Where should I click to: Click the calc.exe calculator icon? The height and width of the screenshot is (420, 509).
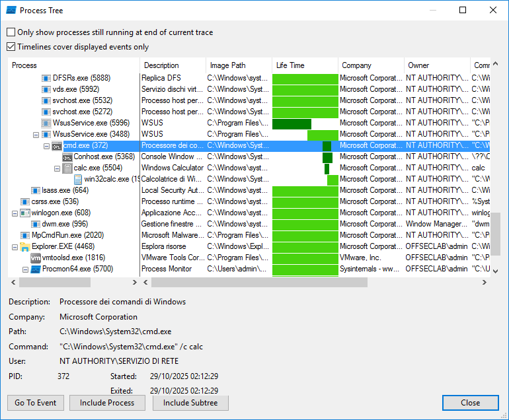pos(67,168)
